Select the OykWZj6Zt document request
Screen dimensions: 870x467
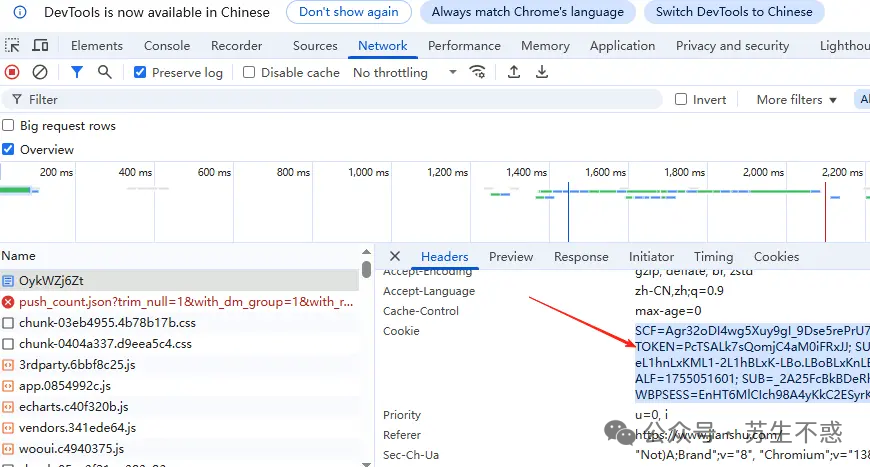179,281
